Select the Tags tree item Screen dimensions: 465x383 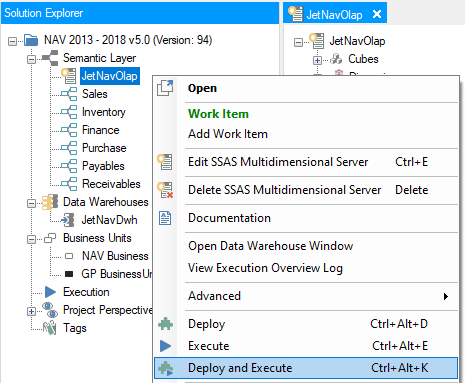coord(75,328)
